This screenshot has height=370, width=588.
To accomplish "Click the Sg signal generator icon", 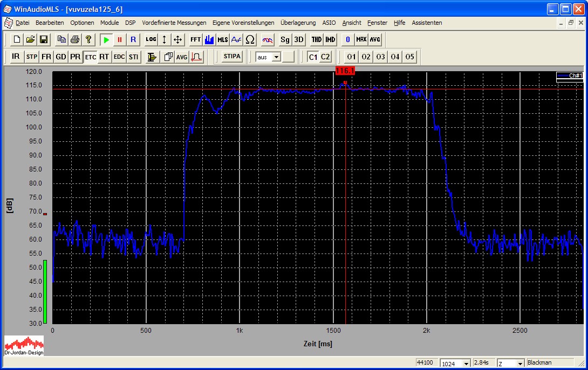I will [x=285, y=39].
